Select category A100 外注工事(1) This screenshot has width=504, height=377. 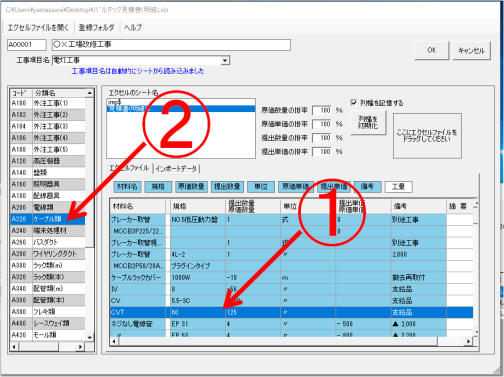pyautogui.click(x=48, y=103)
